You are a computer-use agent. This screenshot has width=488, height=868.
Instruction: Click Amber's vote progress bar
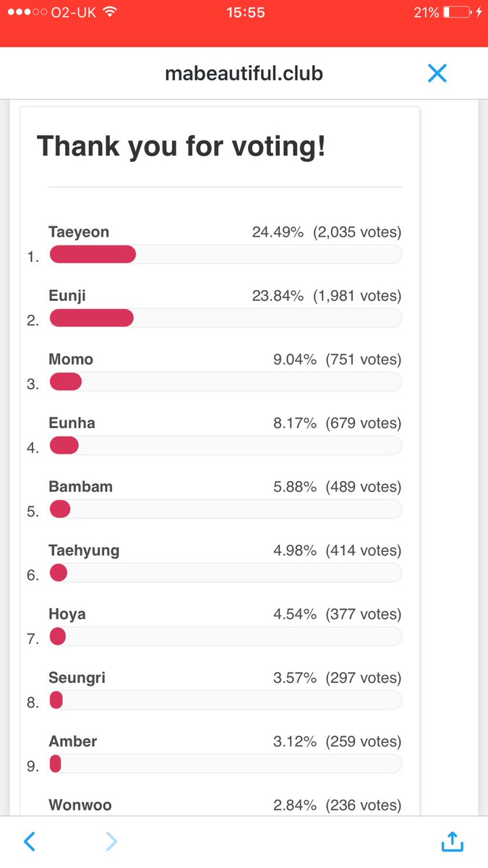coord(225,763)
